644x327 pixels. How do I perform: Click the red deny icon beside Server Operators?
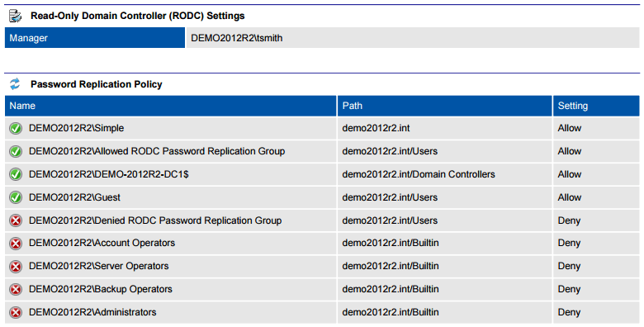[x=16, y=267]
